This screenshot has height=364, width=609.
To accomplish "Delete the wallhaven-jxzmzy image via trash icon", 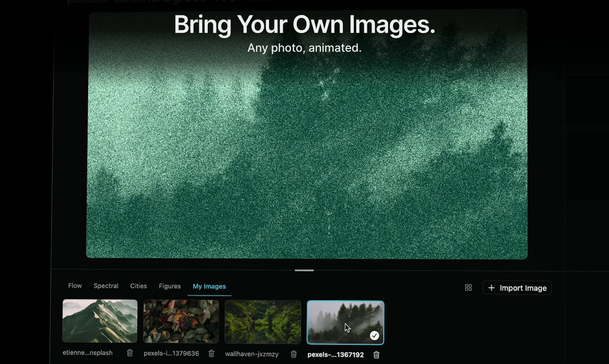I will 294,354.
